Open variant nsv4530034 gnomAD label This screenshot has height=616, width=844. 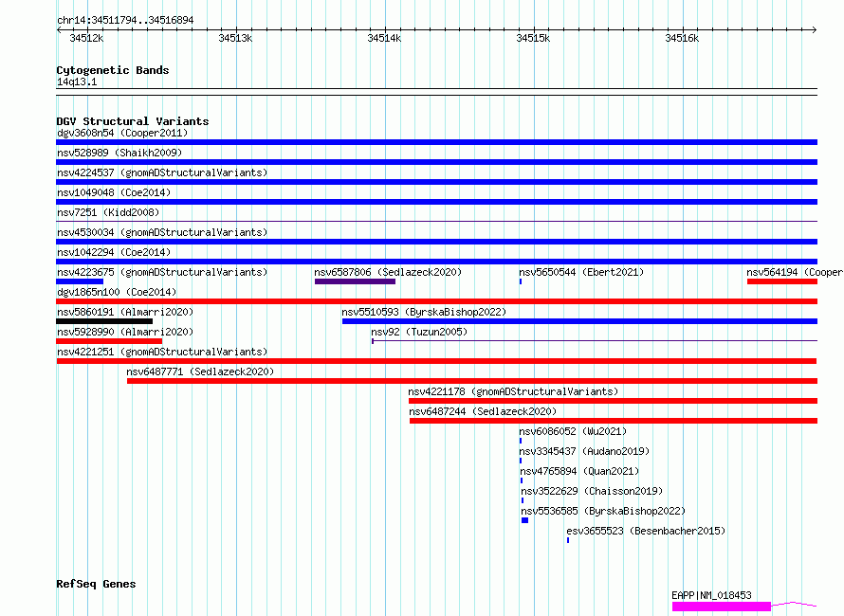coord(162,232)
